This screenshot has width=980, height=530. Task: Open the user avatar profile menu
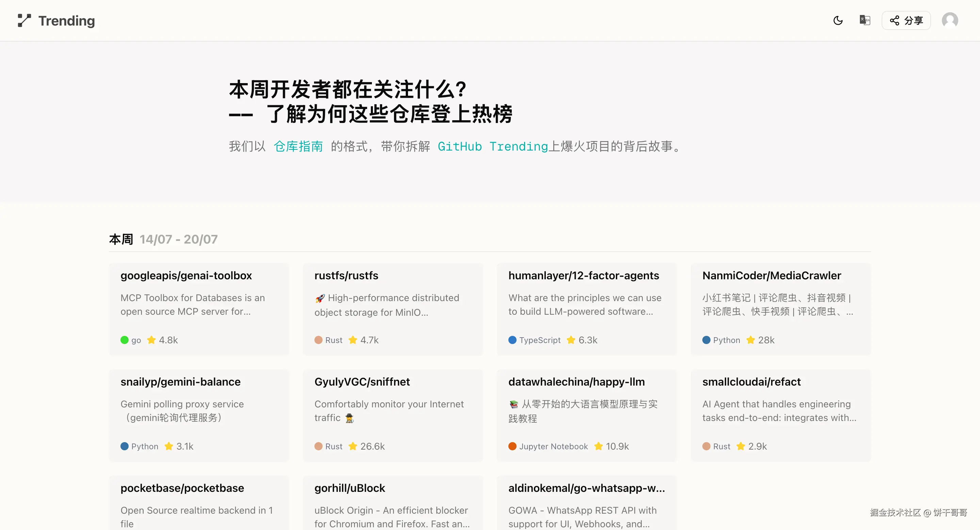(950, 20)
